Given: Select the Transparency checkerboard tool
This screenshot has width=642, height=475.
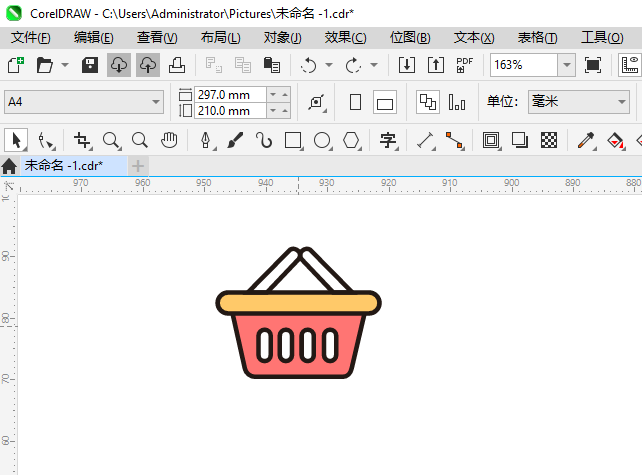Looking at the screenshot, I should (x=549, y=140).
